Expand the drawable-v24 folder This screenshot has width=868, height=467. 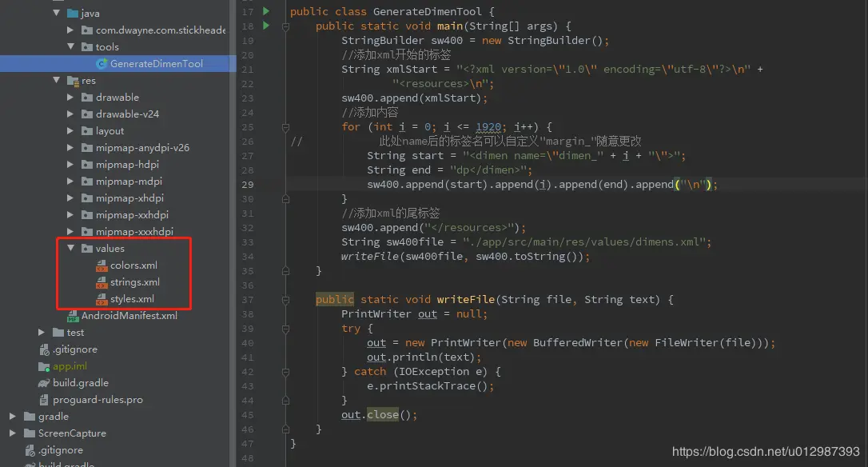pyautogui.click(x=70, y=114)
